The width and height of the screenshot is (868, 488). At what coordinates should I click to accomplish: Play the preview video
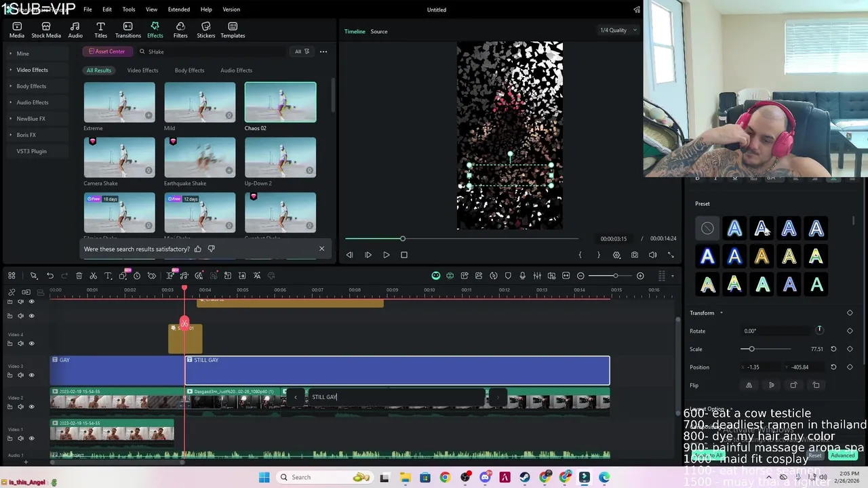386,255
